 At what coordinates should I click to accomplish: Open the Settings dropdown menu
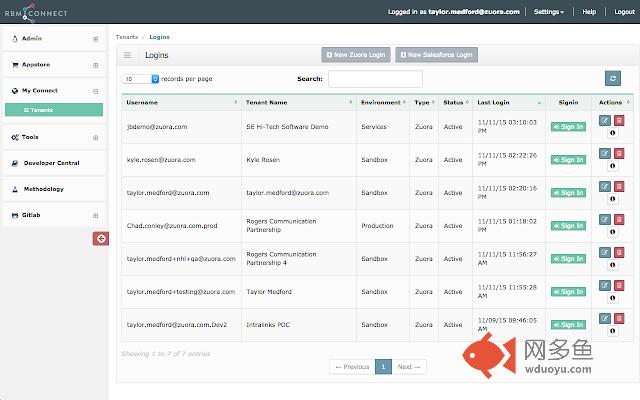(549, 12)
